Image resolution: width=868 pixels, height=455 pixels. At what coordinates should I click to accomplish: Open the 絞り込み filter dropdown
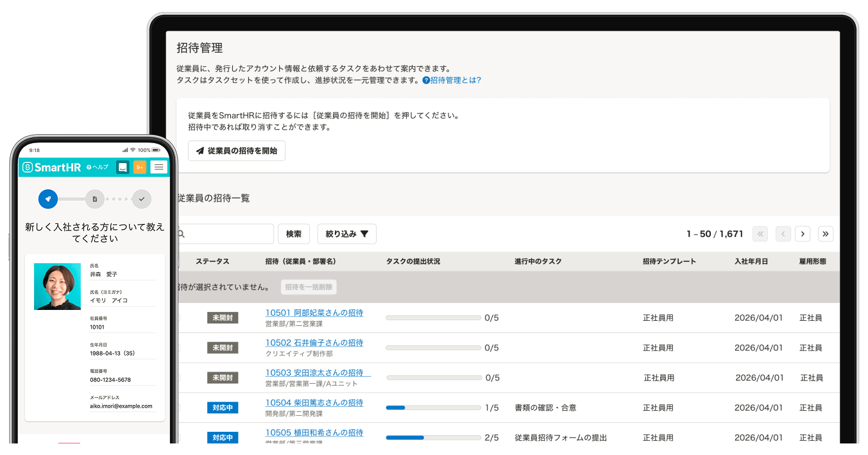(x=346, y=234)
